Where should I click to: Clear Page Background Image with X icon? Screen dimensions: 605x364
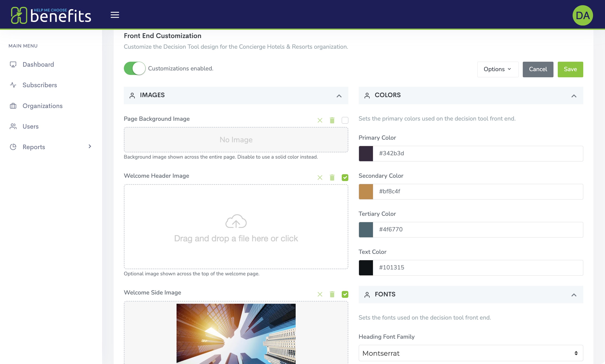point(320,120)
